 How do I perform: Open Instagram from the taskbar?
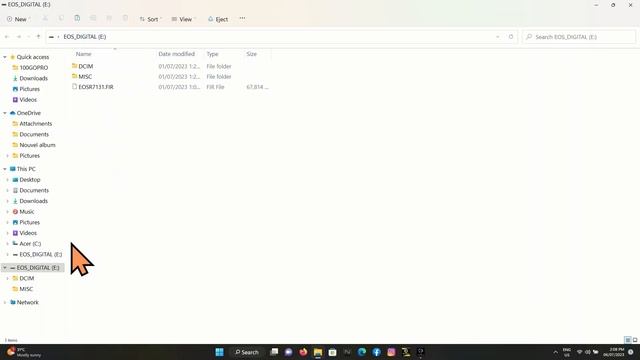(391, 352)
